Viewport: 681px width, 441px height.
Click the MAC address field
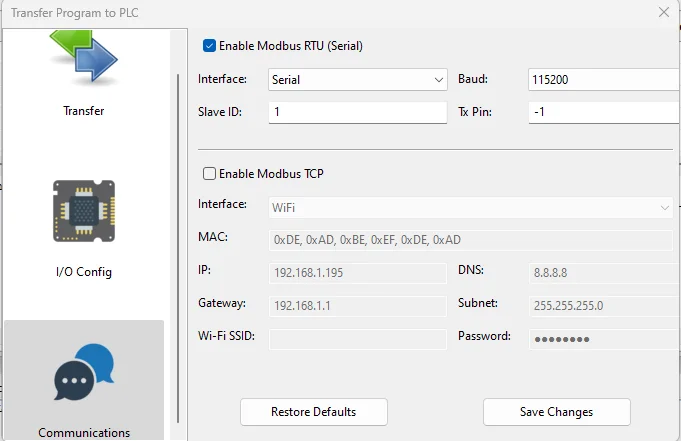(471, 240)
